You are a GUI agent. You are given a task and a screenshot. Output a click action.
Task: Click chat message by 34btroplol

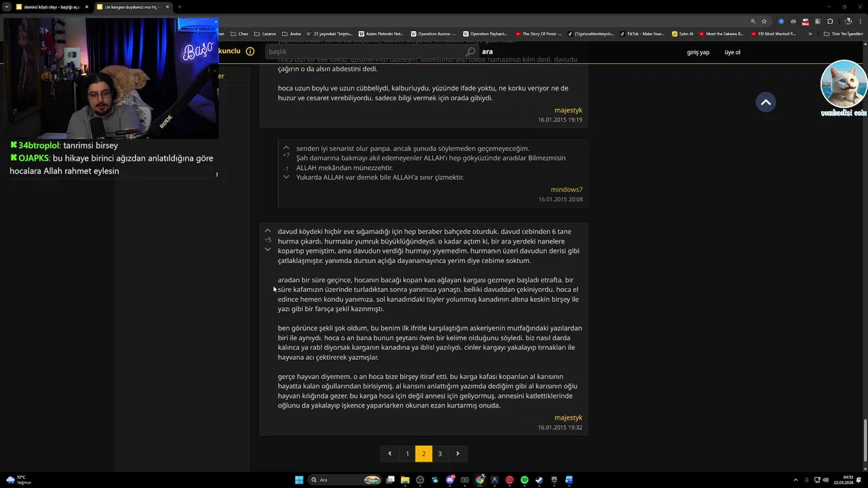[x=64, y=145]
